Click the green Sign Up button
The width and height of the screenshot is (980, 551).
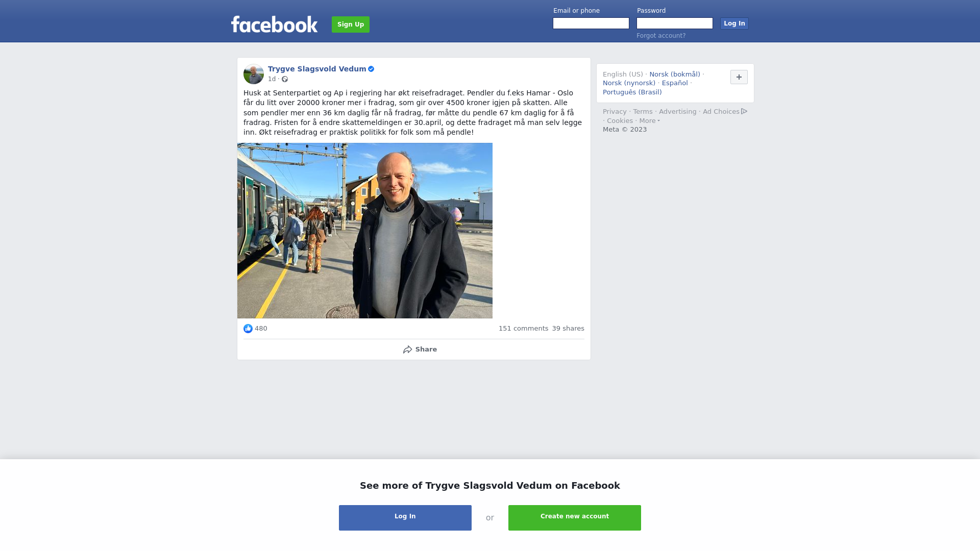point(351,24)
